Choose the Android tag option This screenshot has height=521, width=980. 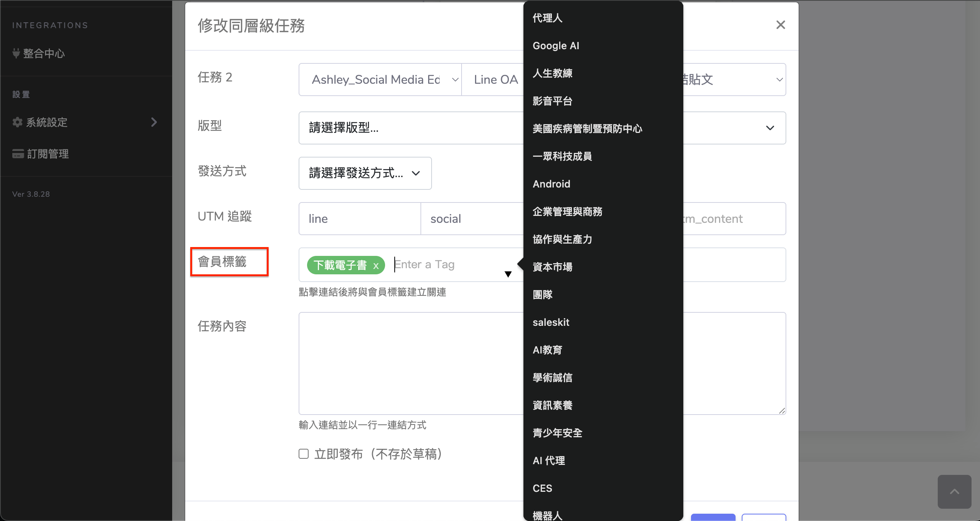pyautogui.click(x=551, y=184)
